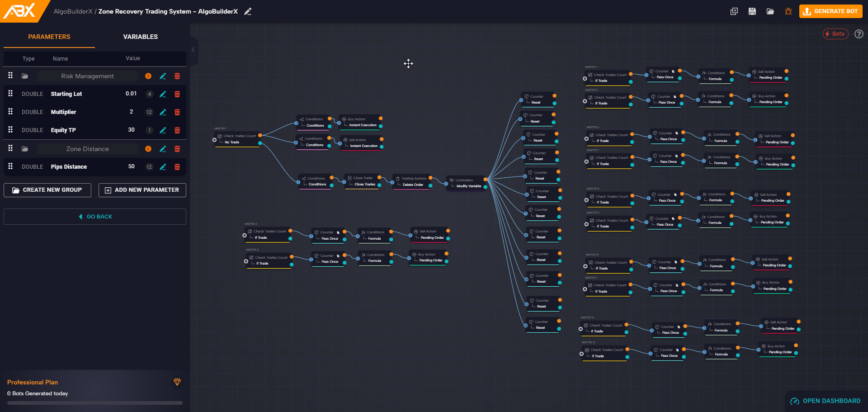This screenshot has height=412, width=868.
Task: Delete the Starting Lot parameter
Action: coord(177,94)
